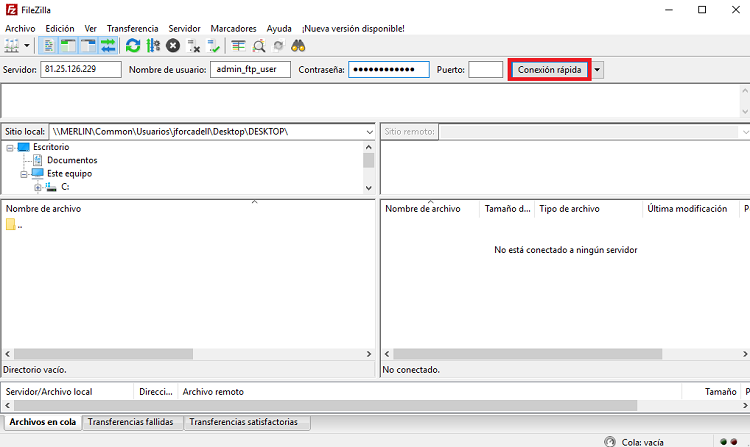
Task: Sort remote files by Tamaño column
Action: pyautogui.click(x=507, y=209)
